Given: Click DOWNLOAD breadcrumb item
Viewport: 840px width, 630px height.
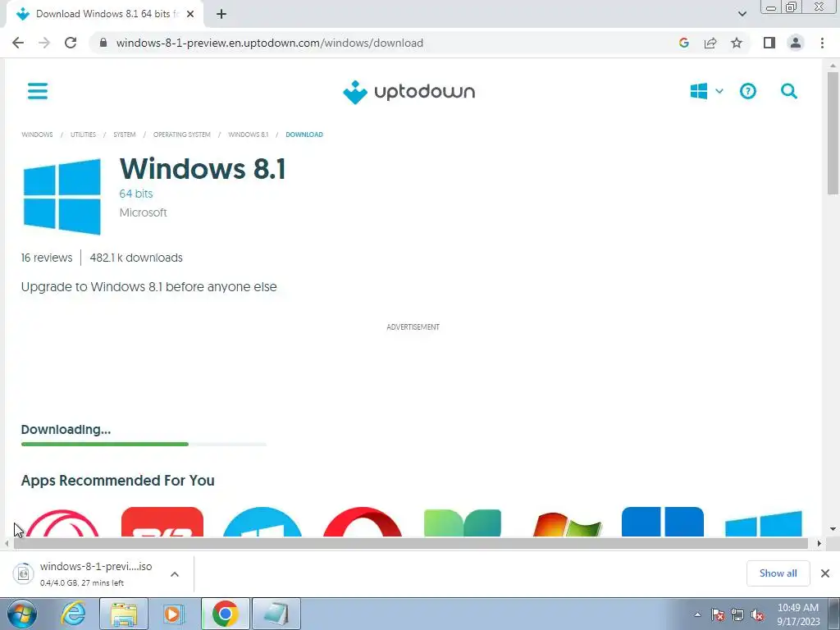Looking at the screenshot, I should [304, 135].
